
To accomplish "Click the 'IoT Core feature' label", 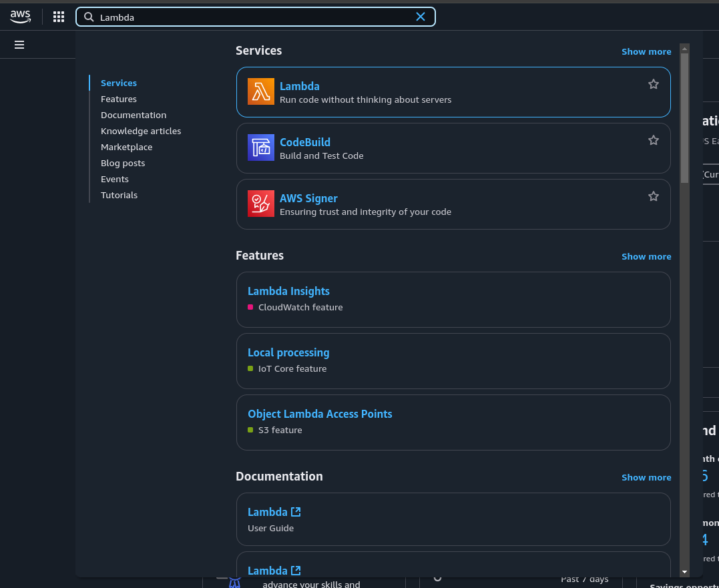I will tap(292, 369).
